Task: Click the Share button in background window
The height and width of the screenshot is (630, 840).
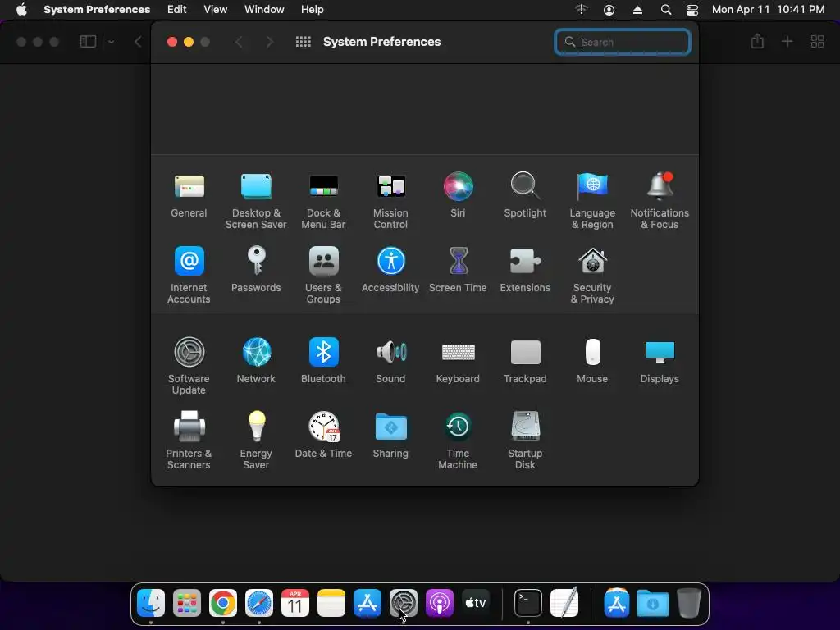Action: pyautogui.click(x=757, y=41)
